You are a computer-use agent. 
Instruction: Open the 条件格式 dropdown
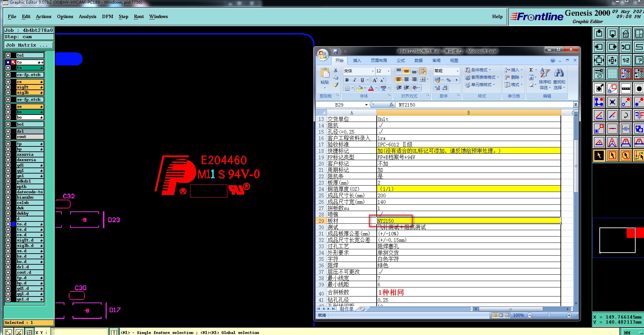(478, 70)
